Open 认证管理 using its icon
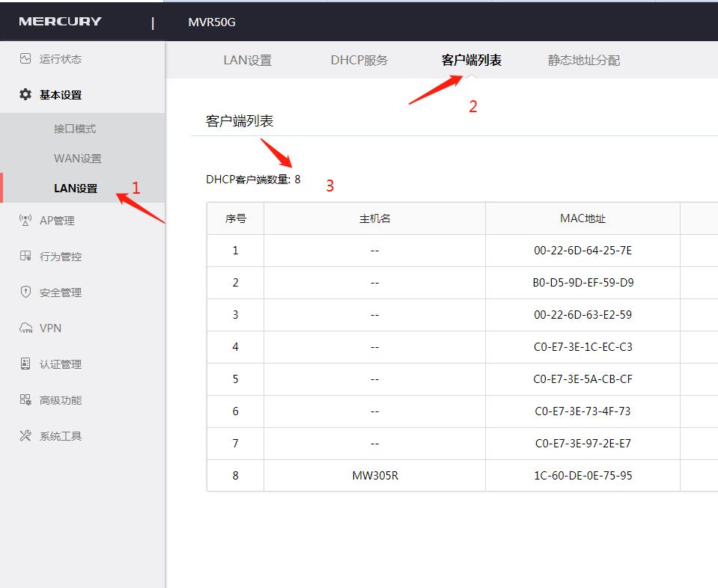Viewport: 718px width, 588px height. coord(25,364)
